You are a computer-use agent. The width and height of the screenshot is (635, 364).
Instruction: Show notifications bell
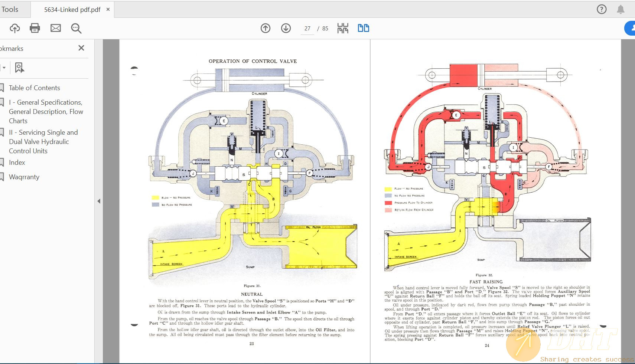621,9
